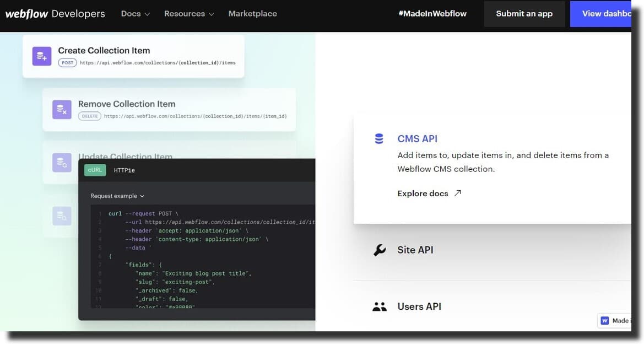Select the Remove Collection Item title
The width and height of the screenshot is (644, 344).
tap(127, 104)
